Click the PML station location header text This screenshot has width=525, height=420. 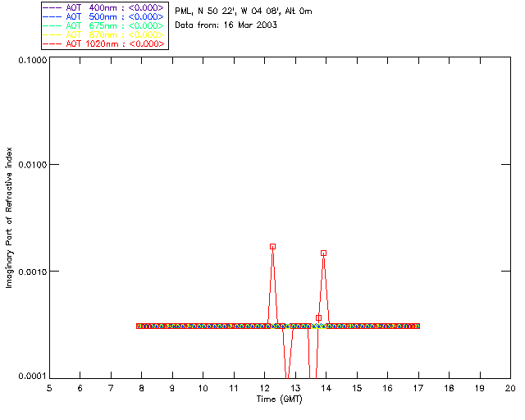(244, 11)
